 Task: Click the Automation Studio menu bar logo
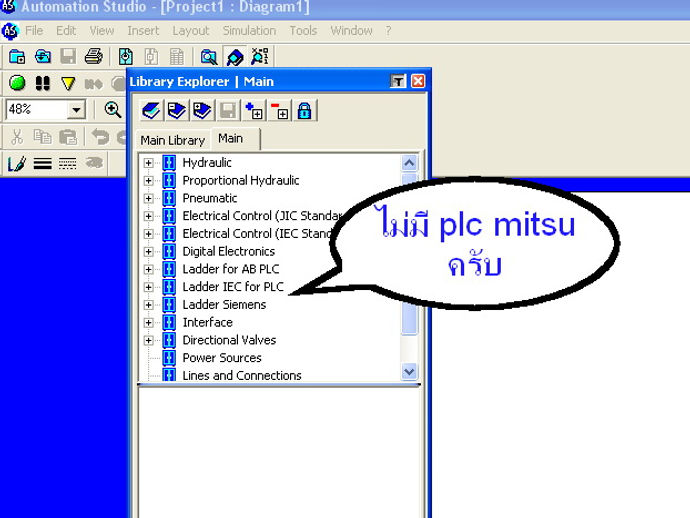(x=10, y=31)
